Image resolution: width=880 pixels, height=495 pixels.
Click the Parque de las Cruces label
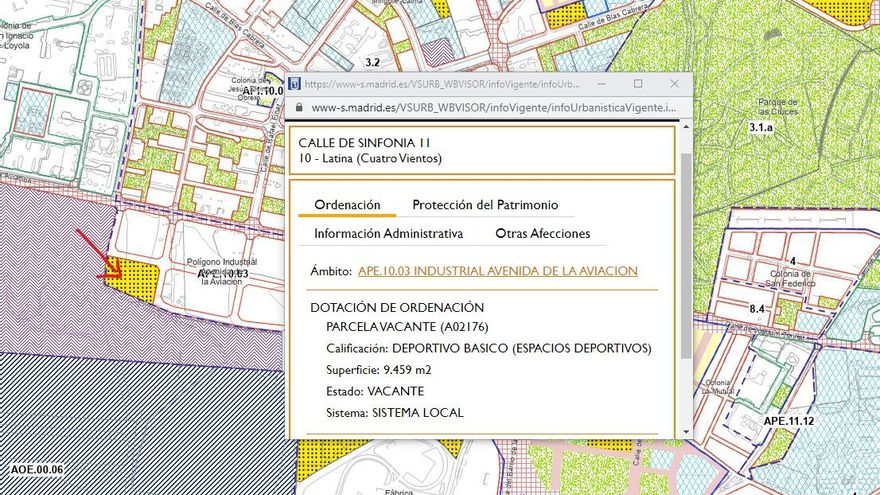[x=777, y=107]
